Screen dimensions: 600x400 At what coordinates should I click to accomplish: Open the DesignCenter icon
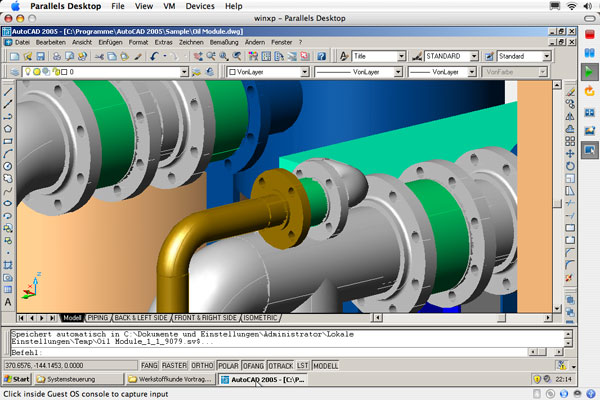coord(266,56)
